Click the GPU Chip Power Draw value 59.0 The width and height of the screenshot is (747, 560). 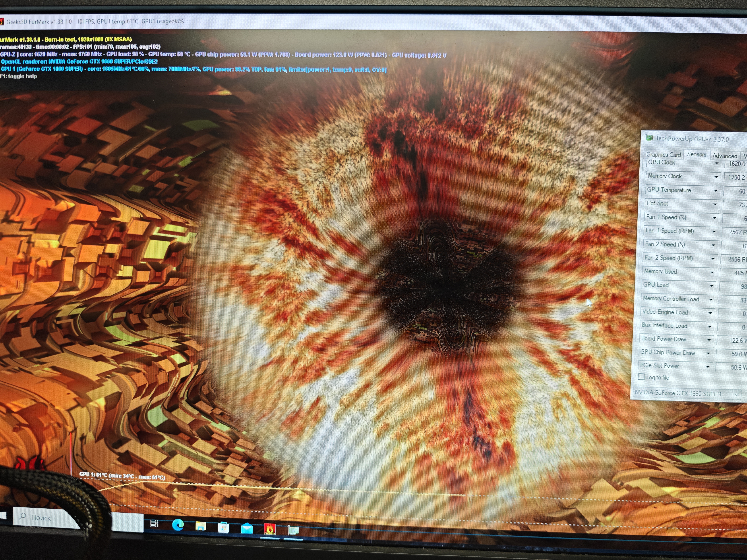(737, 354)
